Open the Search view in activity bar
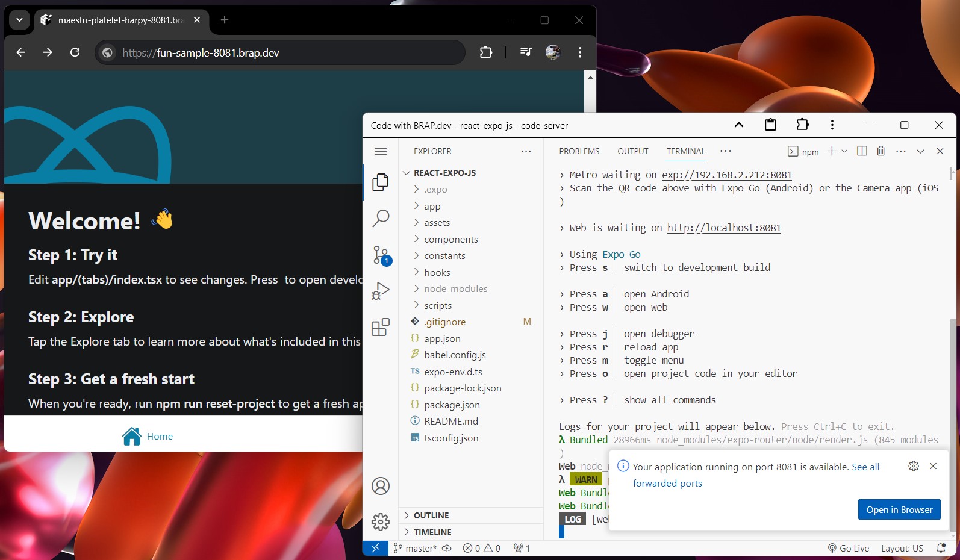The height and width of the screenshot is (560, 960). click(381, 218)
